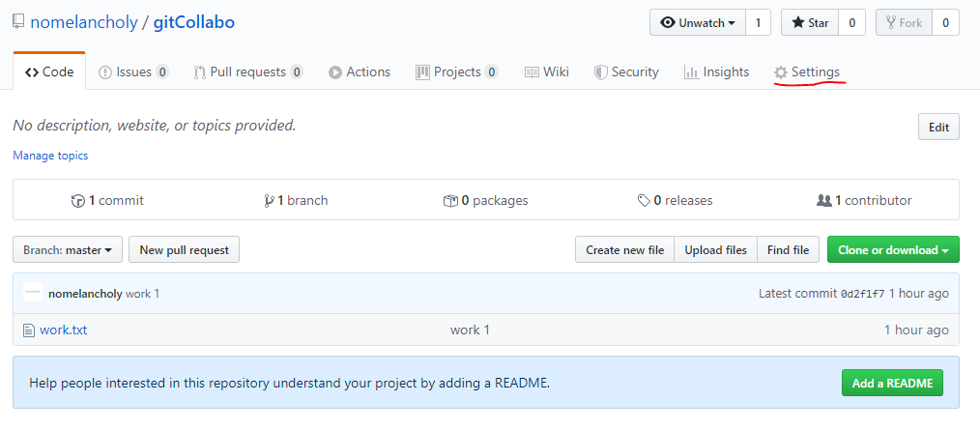
Task: Click the Actions play icon
Action: point(335,72)
